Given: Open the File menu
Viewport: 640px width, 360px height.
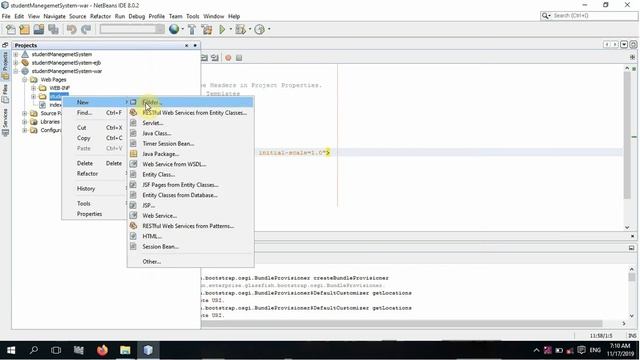Looking at the screenshot, I should point(6,16).
